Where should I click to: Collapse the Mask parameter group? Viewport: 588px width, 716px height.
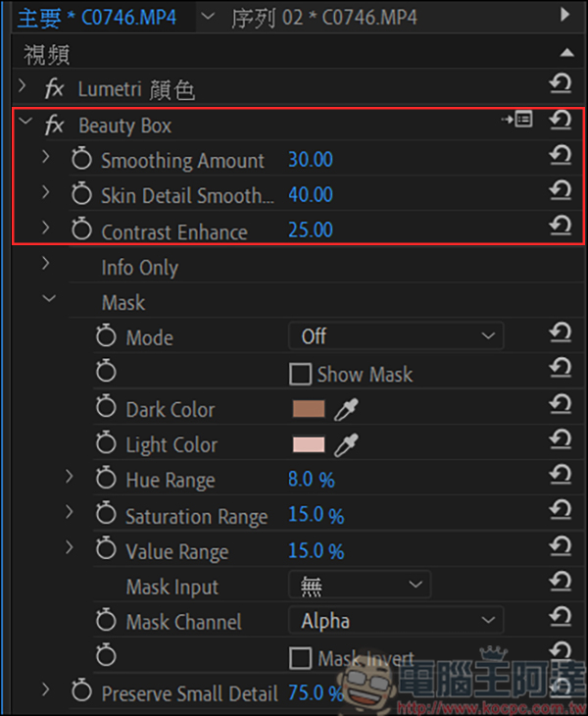coord(47,301)
